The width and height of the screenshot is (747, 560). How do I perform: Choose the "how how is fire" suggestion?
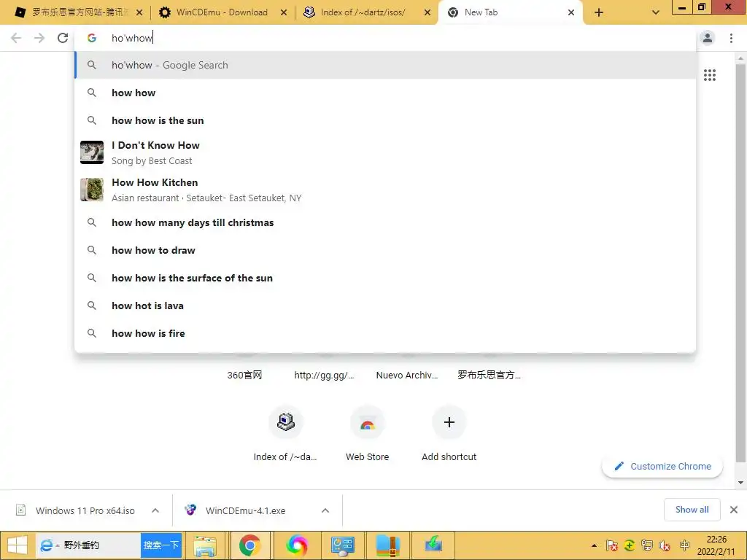pos(385,332)
